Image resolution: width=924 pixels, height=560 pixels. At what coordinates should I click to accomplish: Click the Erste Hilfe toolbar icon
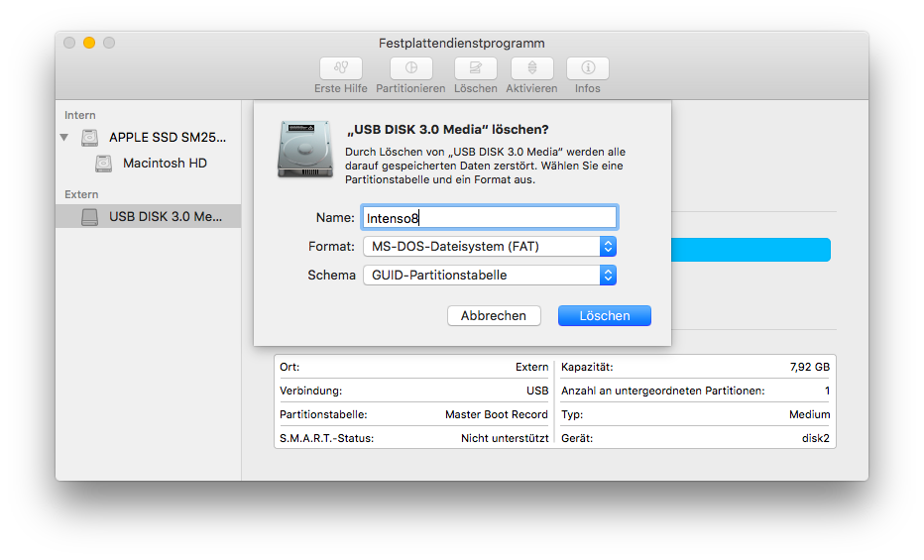click(x=340, y=68)
